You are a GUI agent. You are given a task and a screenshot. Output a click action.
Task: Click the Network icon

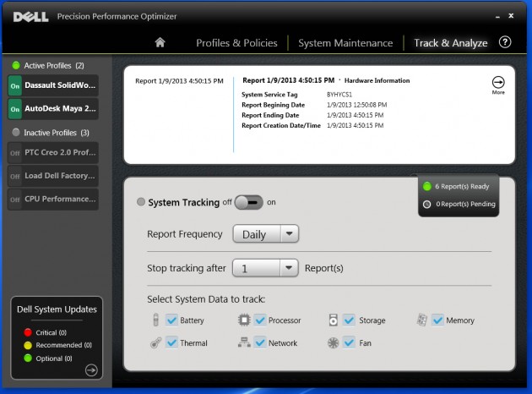coord(244,342)
